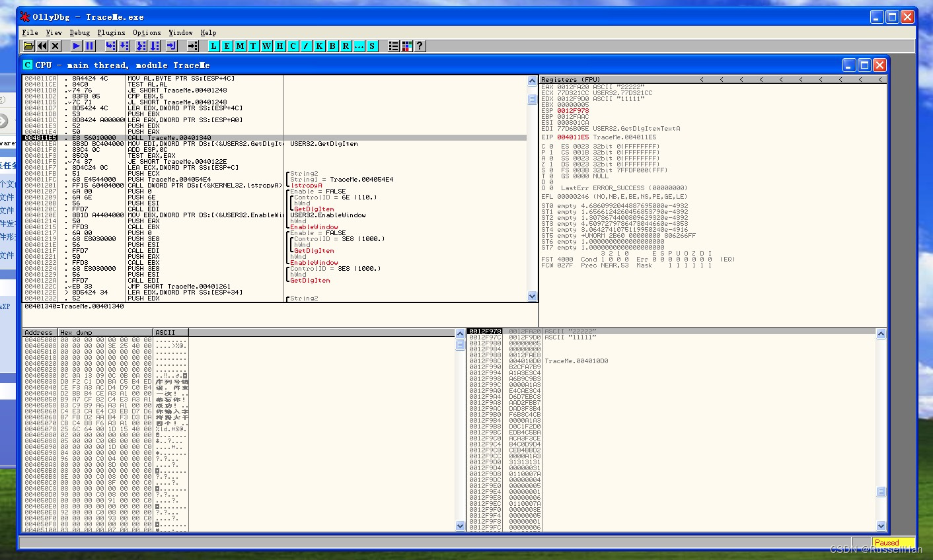Select EIP register value 004011E5

[x=573, y=137]
